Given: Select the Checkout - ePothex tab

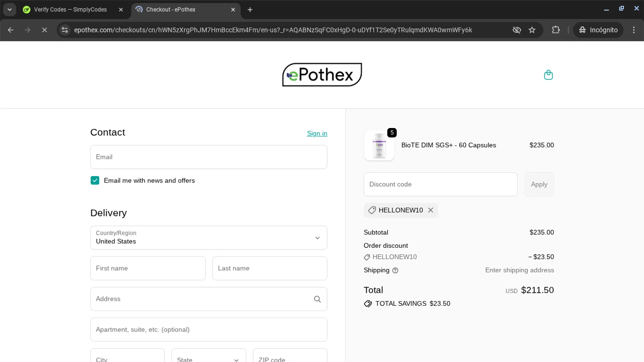Looking at the screenshot, I should tap(185, 9).
